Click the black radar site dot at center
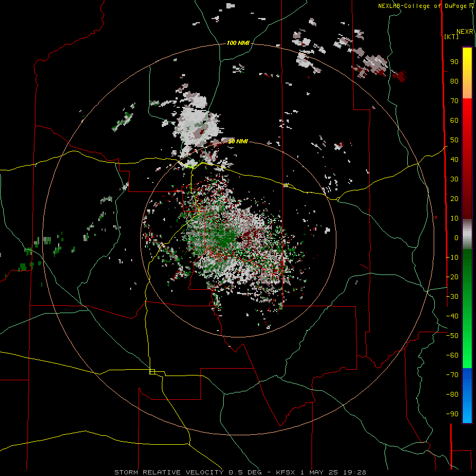 point(239,240)
